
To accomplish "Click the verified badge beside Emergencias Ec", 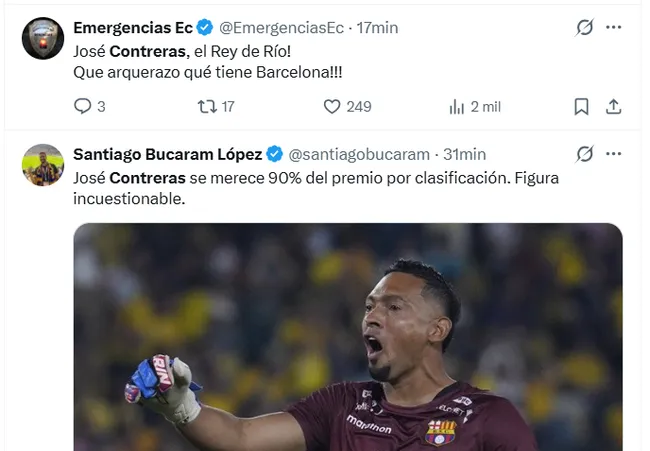I will tap(205, 28).
